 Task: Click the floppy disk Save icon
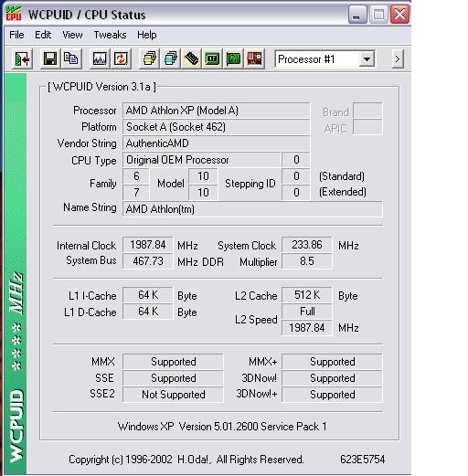[50, 58]
